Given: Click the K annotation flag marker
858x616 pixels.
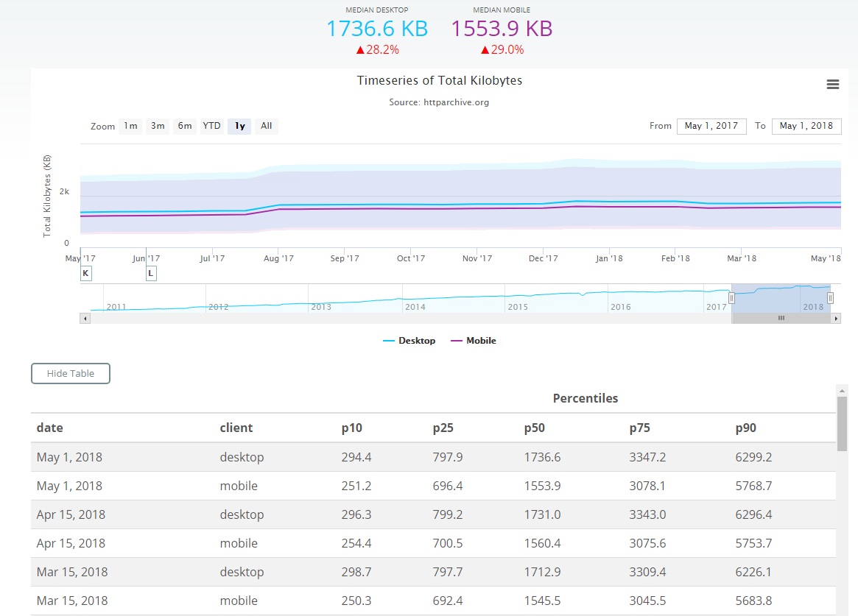Looking at the screenshot, I should click(x=85, y=274).
